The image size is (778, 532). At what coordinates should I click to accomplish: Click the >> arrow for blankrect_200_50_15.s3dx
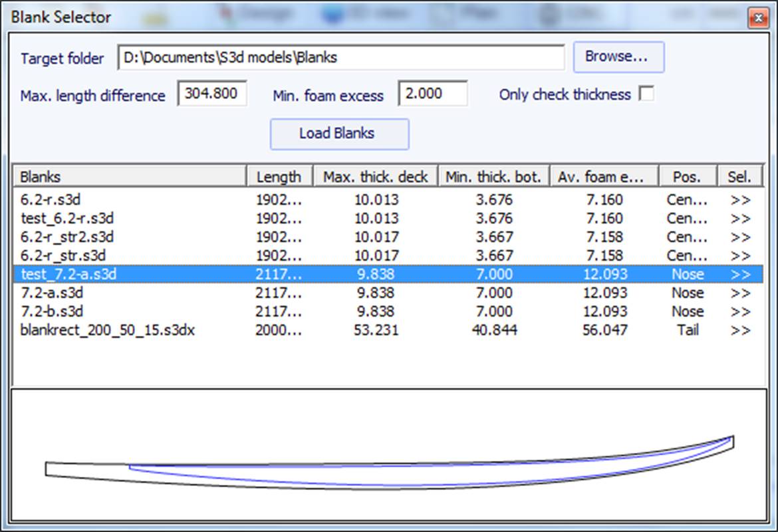(x=739, y=330)
